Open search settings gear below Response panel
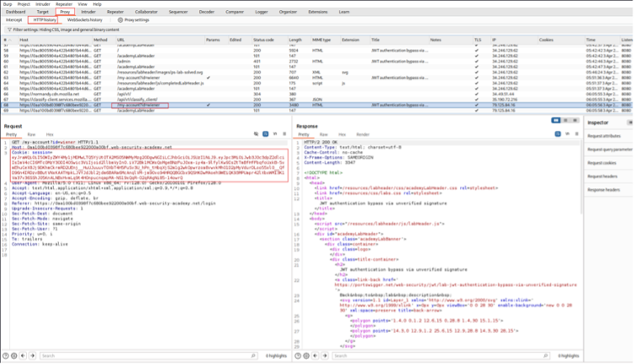Image resolution: width=635 pixels, height=364 pixels. point(306,356)
